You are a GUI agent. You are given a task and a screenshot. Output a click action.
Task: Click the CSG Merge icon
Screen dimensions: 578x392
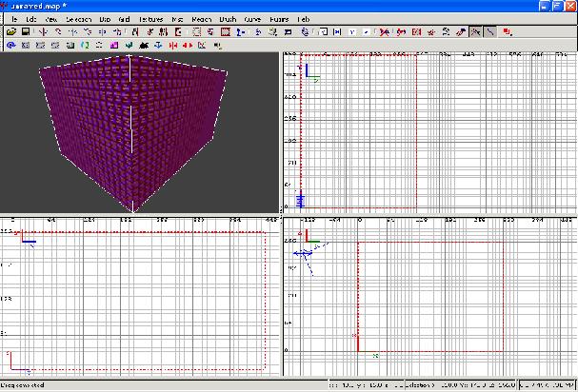coord(210,32)
